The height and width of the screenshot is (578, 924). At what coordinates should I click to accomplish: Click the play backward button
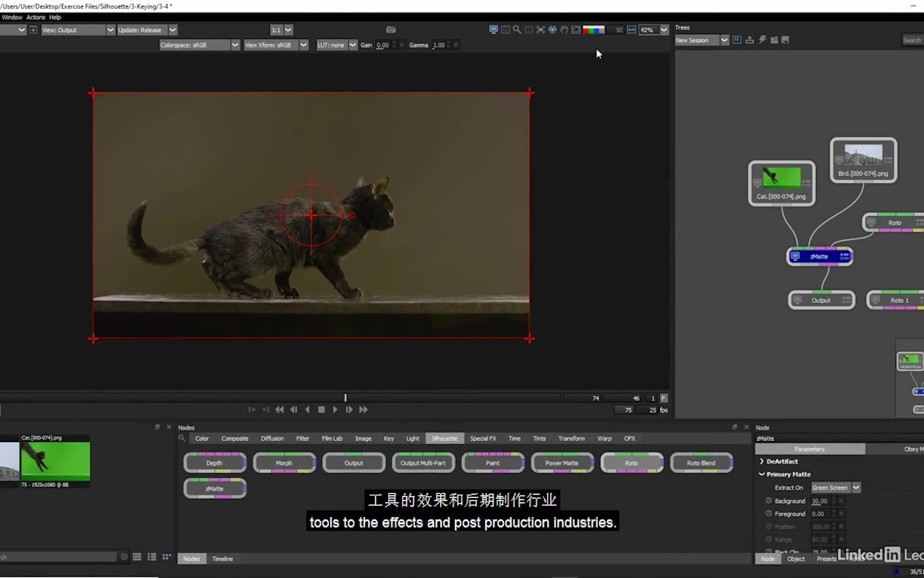pyautogui.click(x=307, y=409)
